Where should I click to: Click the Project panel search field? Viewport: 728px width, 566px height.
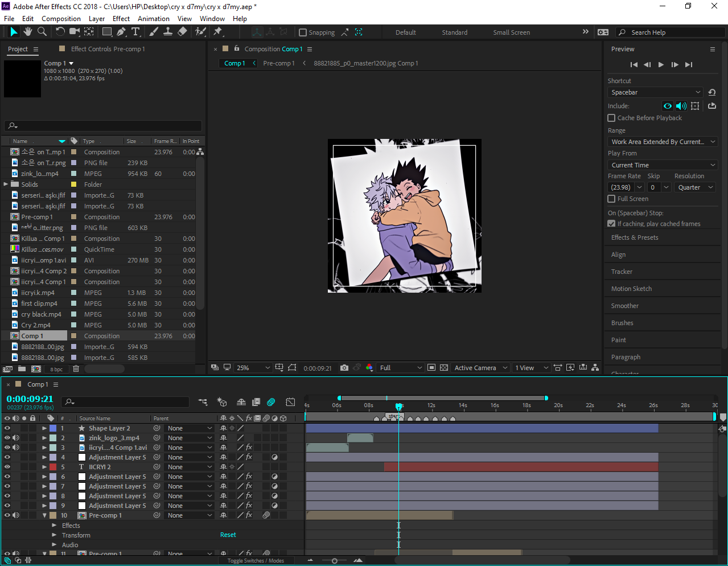(x=103, y=125)
